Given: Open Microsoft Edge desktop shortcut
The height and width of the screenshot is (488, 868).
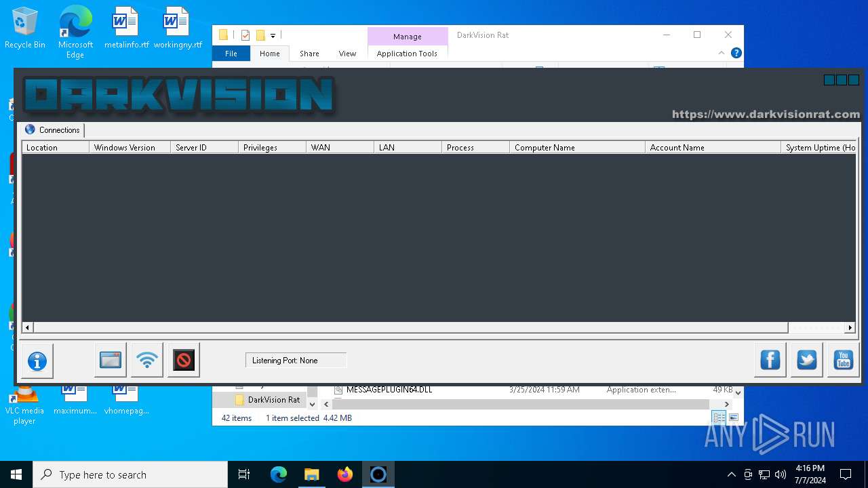Looking at the screenshot, I should [x=75, y=32].
